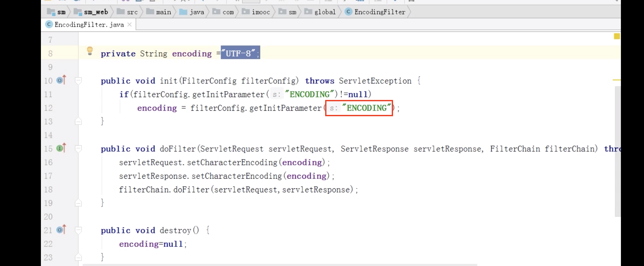
Task: Open sm_web module in breadcrumb
Action: [x=91, y=12]
